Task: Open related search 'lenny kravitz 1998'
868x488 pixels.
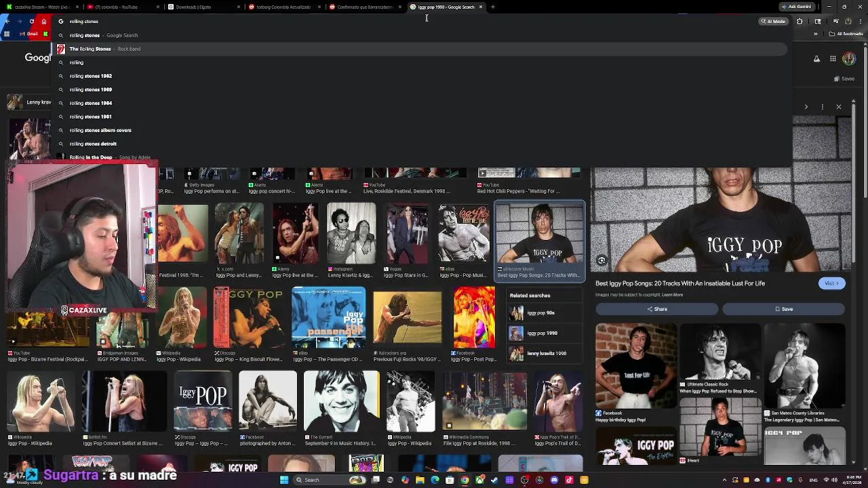Action: tap(545, 353)
